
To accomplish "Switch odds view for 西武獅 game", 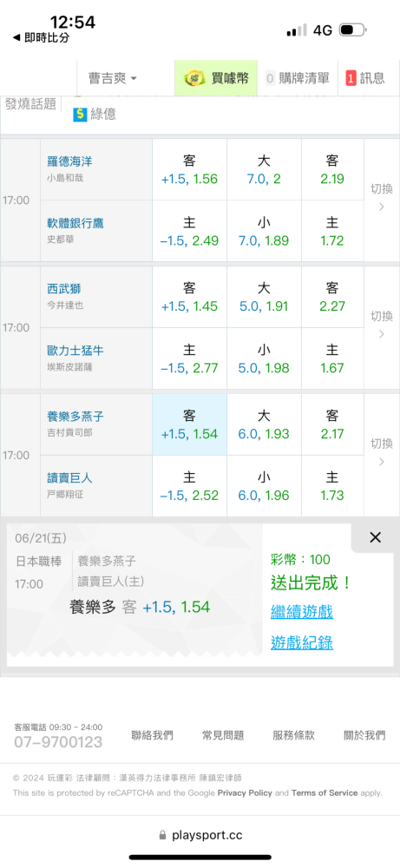I will point(382,325).
